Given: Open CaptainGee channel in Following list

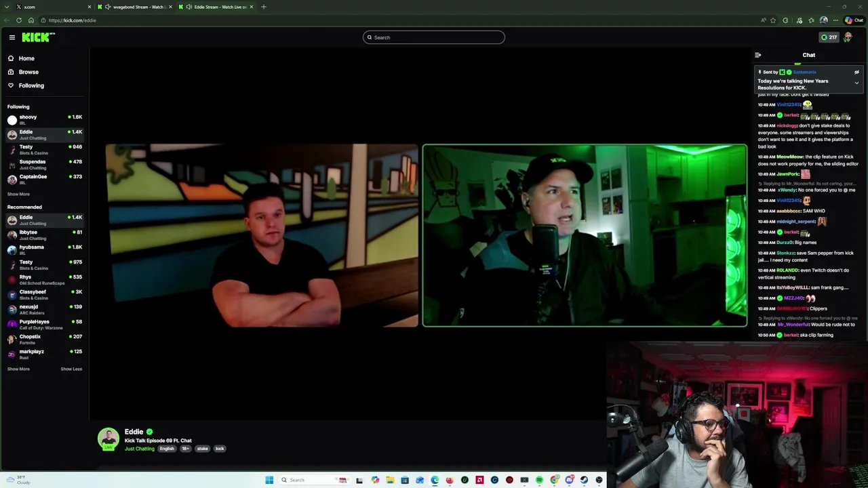Looking at the screenshot, I should click(44, 179).
